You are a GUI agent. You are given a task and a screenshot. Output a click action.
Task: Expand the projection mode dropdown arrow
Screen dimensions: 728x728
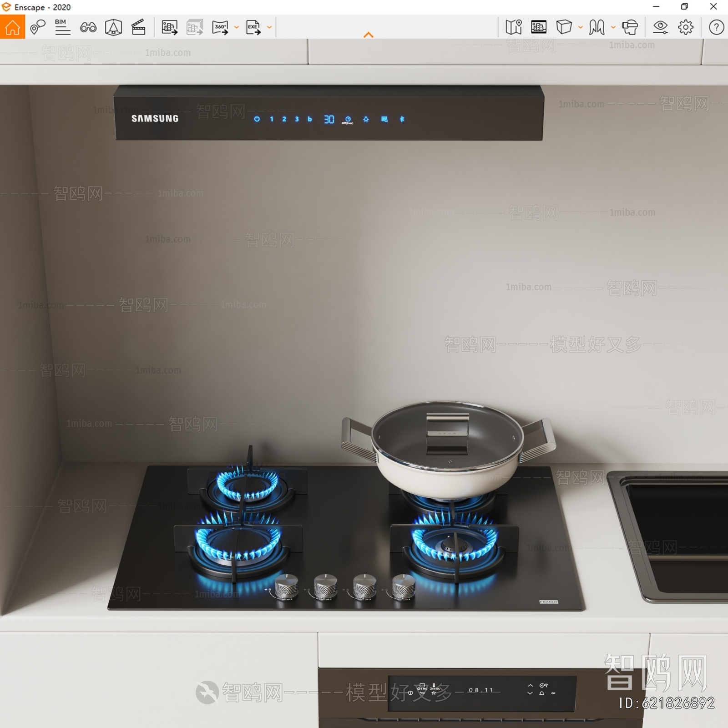tap(581, 27)
